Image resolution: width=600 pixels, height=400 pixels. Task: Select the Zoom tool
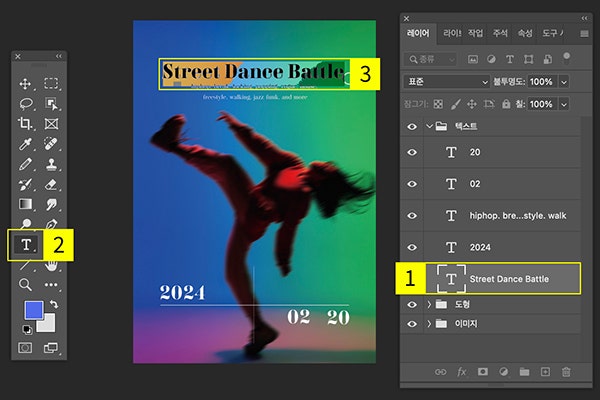coord(25,285)
